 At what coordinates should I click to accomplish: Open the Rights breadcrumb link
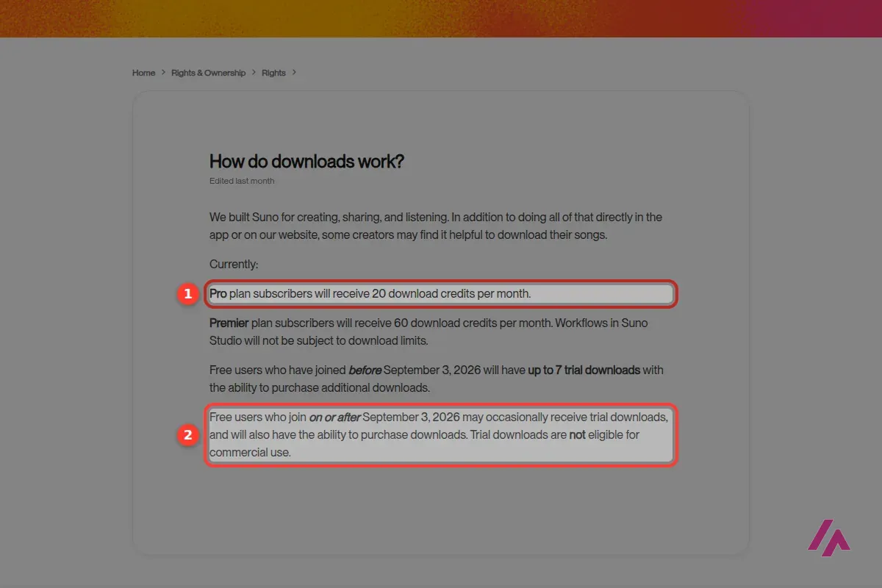click(x=273, y=73)
